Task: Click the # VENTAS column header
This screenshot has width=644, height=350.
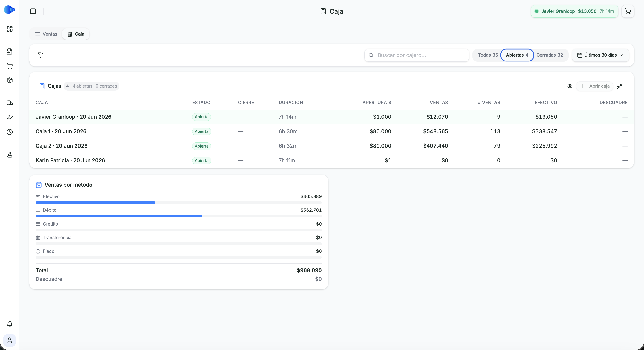Action: pos(489,102)
